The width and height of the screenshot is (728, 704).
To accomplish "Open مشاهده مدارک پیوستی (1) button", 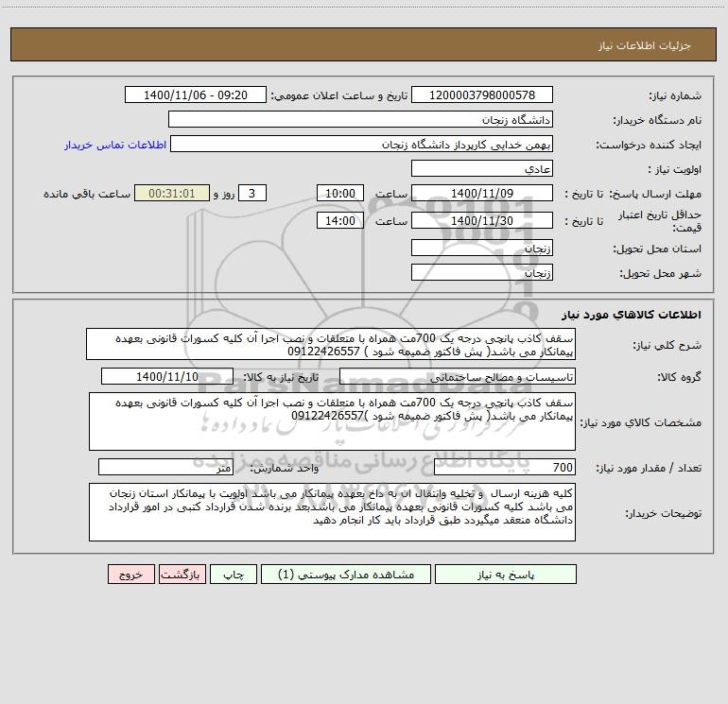I will point(346,574).
